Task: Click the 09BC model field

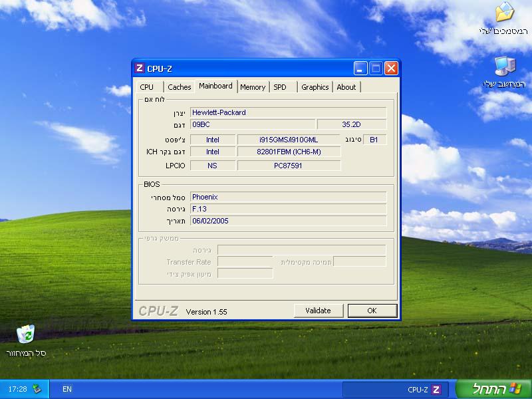Action: (253, 124)
